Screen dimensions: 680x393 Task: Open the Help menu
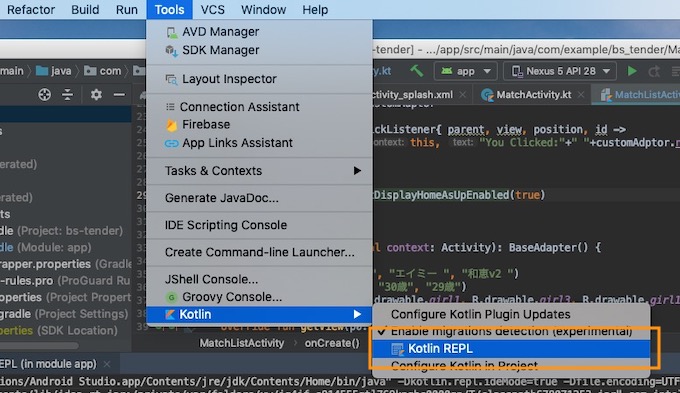pyautogui.click(x=315, y=10)
